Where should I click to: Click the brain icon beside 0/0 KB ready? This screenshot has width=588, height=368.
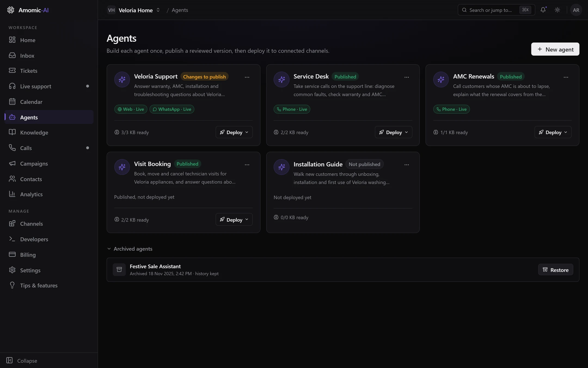[x=276, y=217]
